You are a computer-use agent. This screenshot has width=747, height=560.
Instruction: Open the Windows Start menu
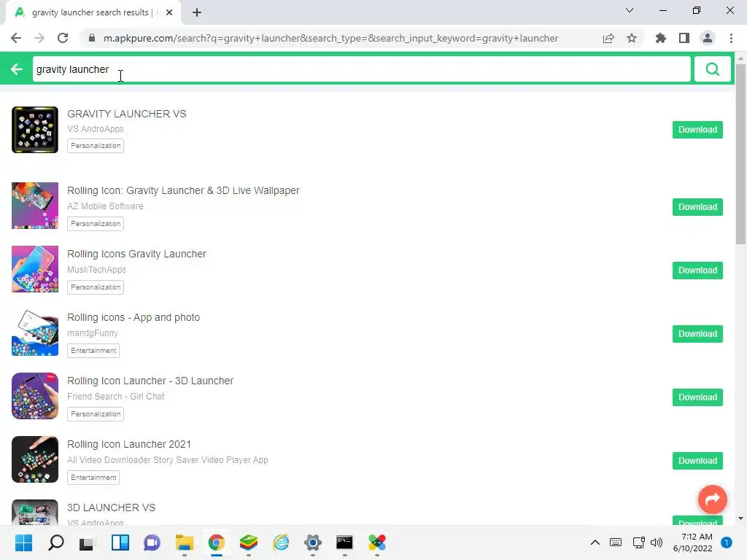[23, 542]
